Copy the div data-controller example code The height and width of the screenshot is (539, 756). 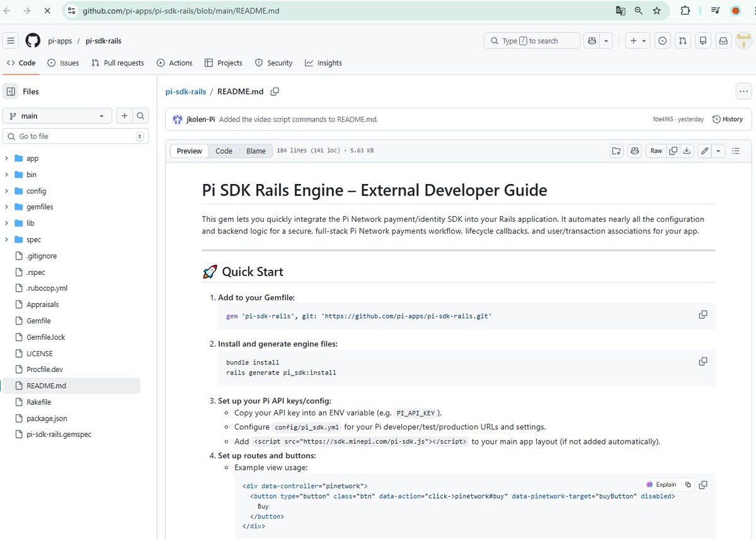point(703,485)
